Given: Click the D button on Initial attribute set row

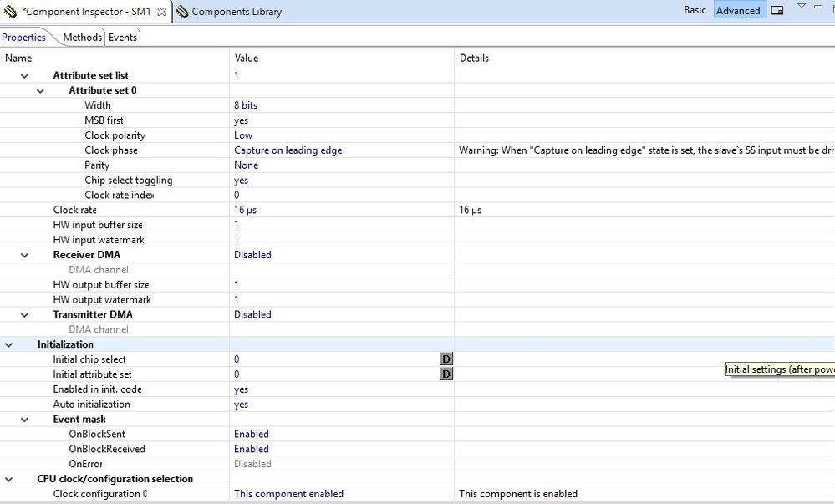Looking at the screenshot, I should 446,374.
